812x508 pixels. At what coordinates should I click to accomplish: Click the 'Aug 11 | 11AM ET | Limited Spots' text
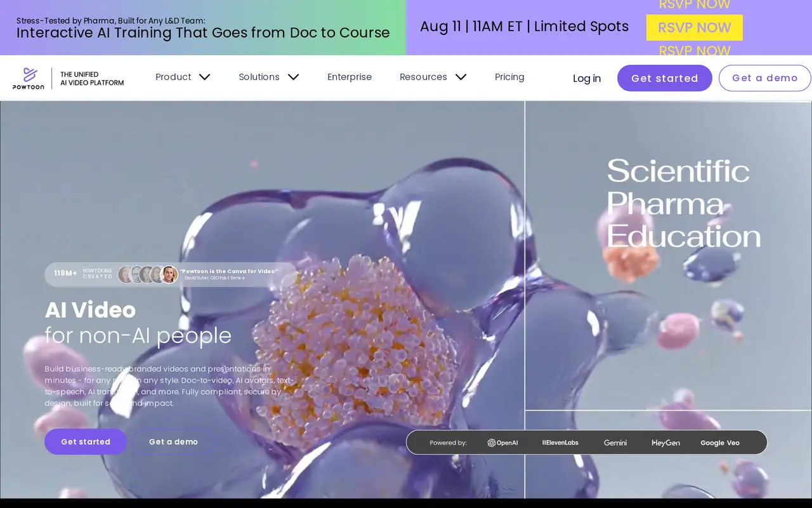click(x=524, y=26)
